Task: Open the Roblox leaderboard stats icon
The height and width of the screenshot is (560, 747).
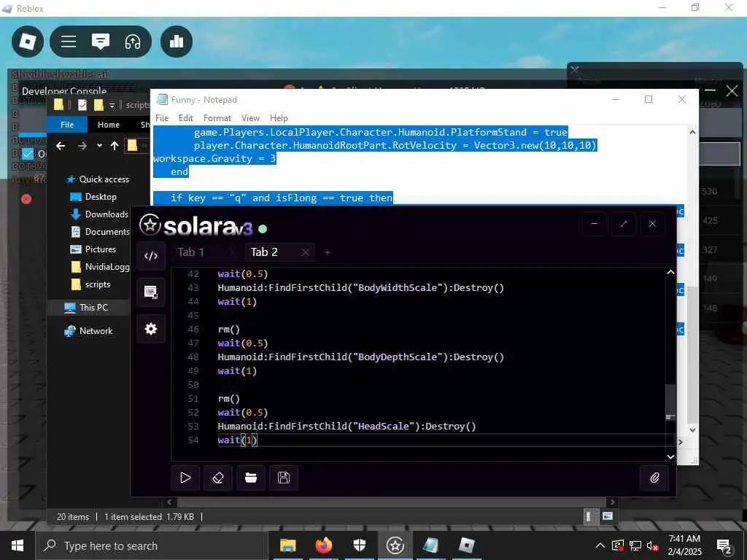Action: 177,42
